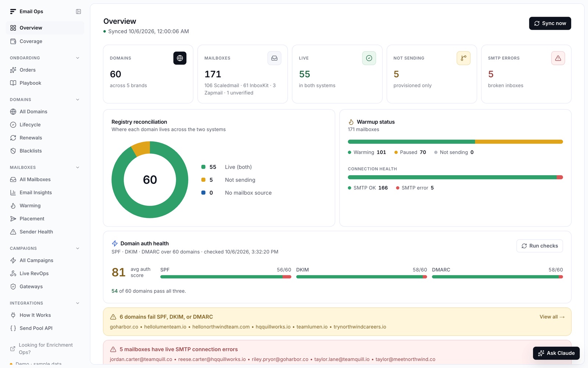Click the Email Insights chart icon
This screenshot has height=368, width=588.
13,192
